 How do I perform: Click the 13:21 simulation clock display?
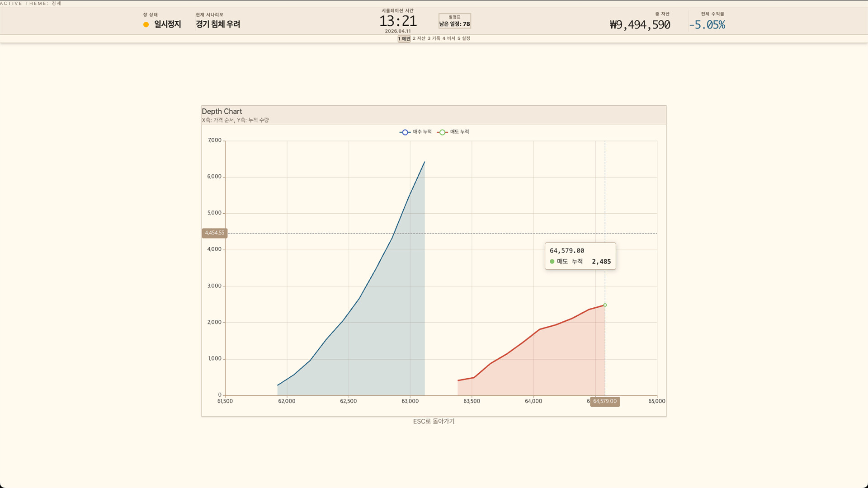tap(398, 21)
